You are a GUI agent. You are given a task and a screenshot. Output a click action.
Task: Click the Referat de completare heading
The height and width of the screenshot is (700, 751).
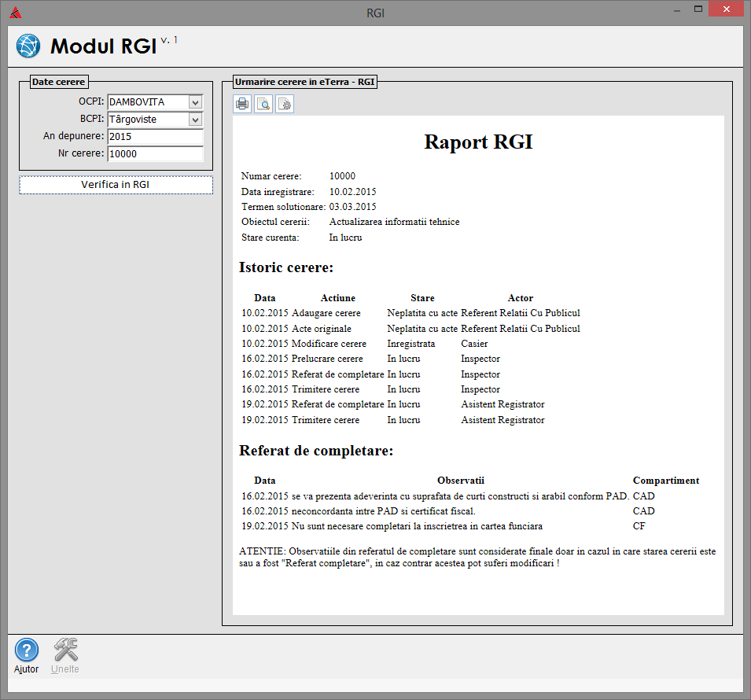click(316, 451)
